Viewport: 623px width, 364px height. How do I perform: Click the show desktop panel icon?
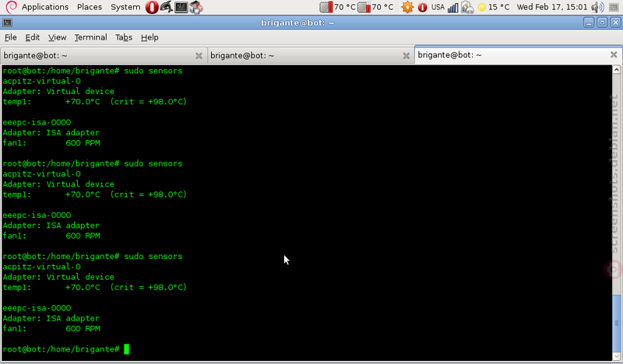point(614,7)
